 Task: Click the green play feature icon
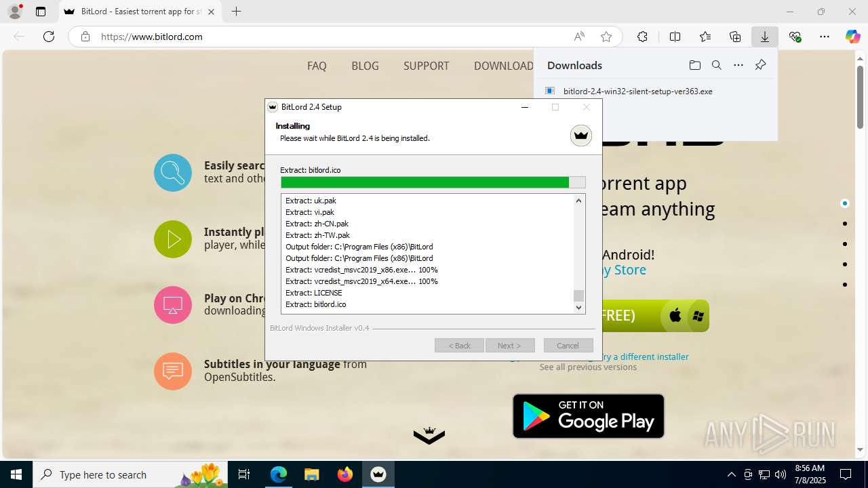coord(173,239)
